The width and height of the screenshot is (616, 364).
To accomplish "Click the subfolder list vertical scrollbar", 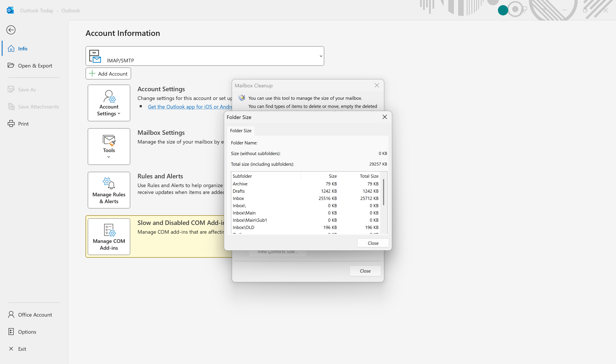I will point(384,192).
